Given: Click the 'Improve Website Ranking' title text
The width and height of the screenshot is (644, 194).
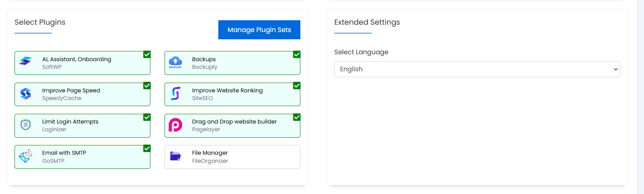Looking at the screenshot, I should [x=227, y=90].
